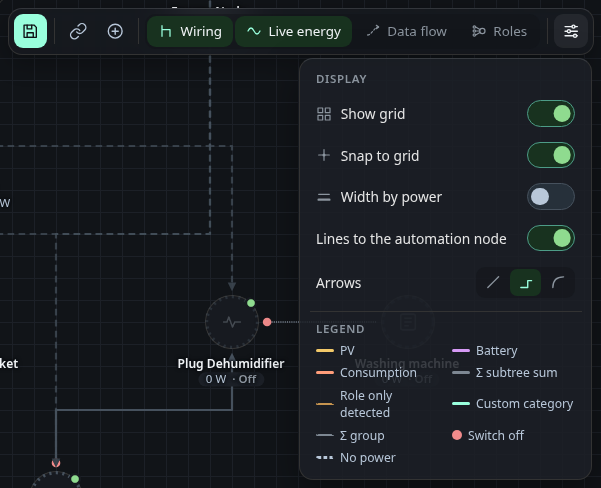Click the dimmed Washing machine node icon
The image size is (601, 488).
[x=408, y=322]
